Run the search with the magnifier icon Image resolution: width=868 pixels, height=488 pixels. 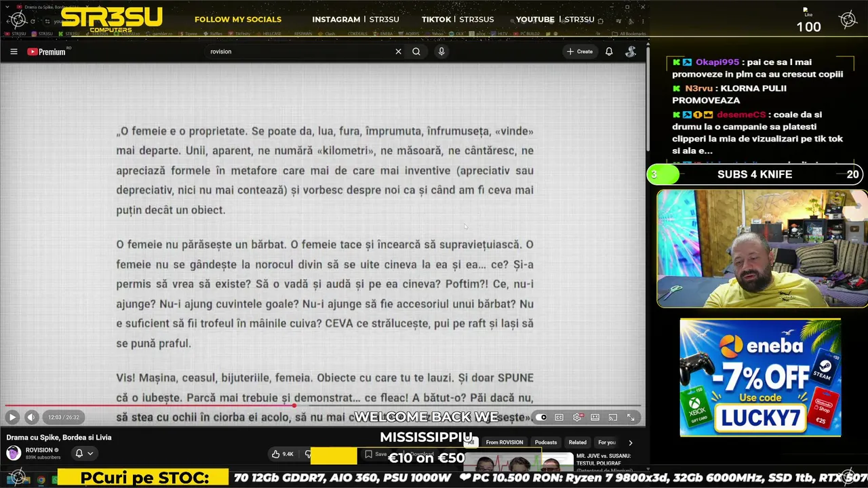[x=416, y=52]
